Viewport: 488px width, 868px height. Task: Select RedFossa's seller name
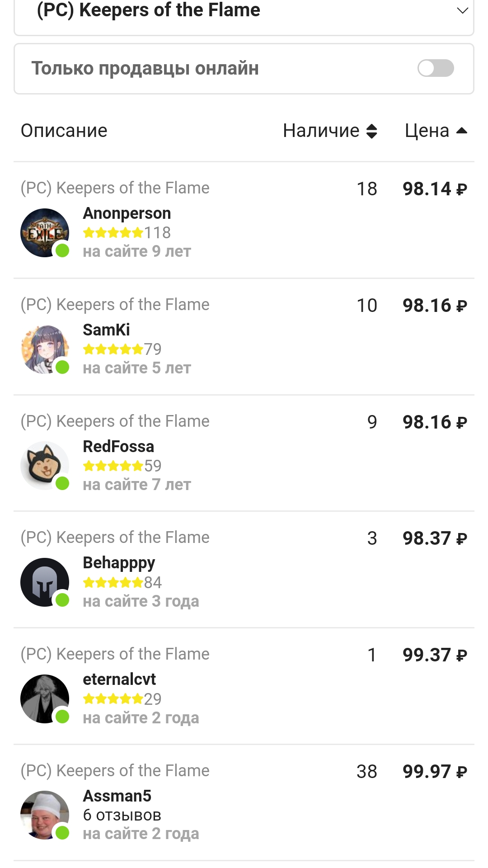(118, 447)
